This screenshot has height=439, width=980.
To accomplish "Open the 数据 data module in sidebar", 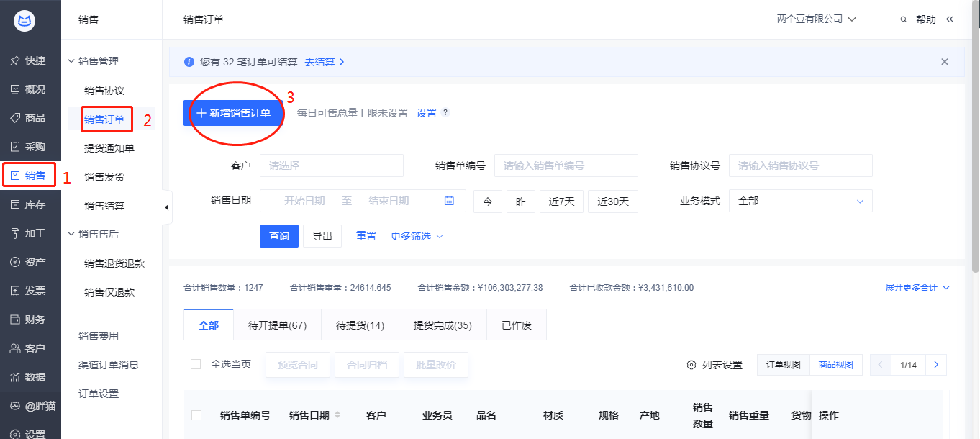I will tap(30, 376).
